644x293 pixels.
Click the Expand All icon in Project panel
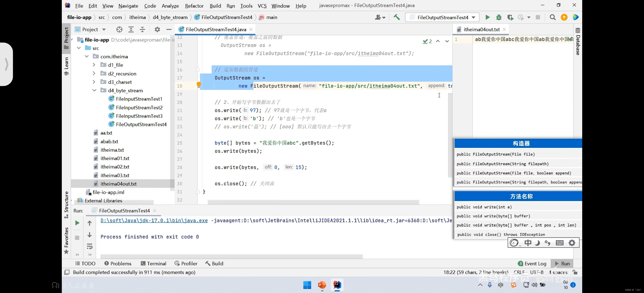[131, 30]
